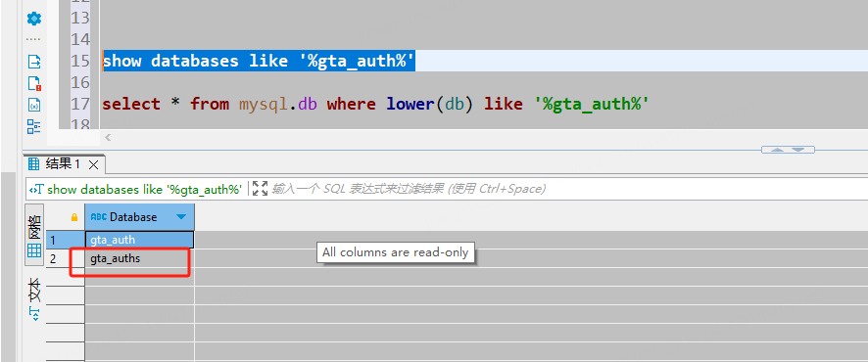Click the editor horizontal scroll left arrow

tap(108, 137)
